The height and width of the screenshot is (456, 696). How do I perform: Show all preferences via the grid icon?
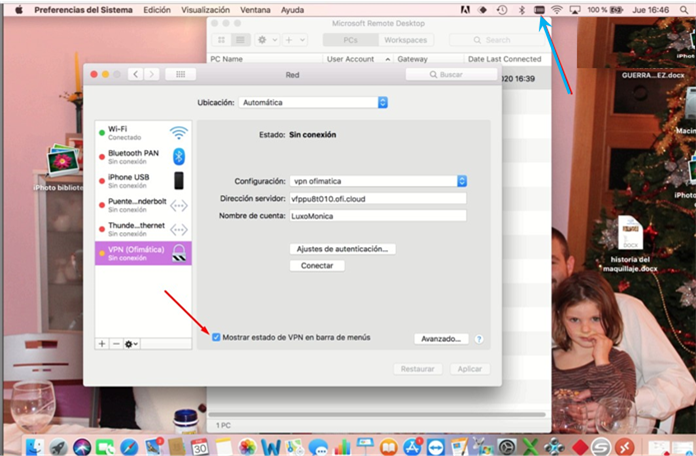(181, 75)
